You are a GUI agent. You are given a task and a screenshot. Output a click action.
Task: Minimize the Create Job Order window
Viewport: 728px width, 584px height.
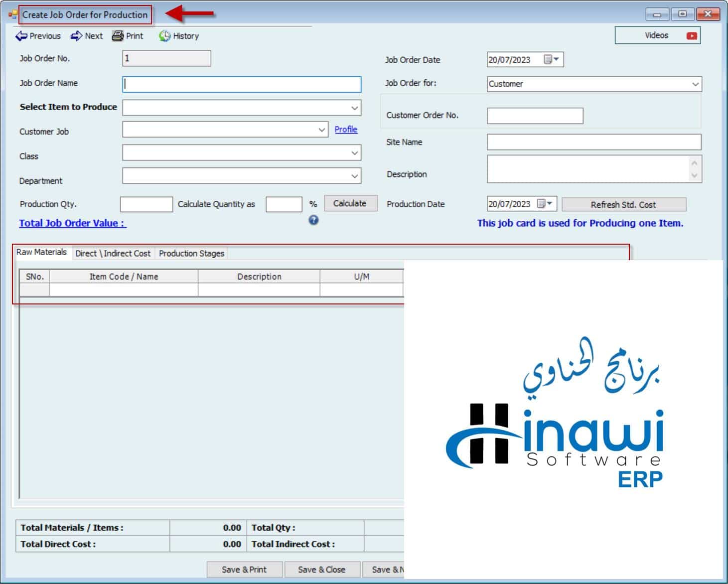click(x=657, y=14)
